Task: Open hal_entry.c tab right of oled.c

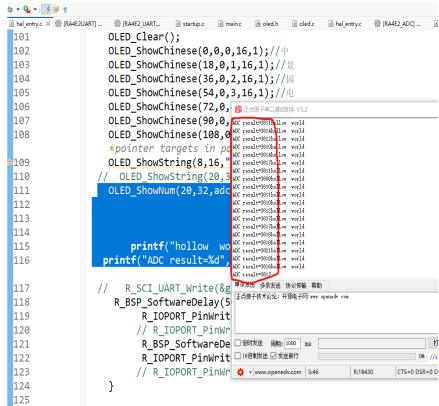Action: coord(344,24)
